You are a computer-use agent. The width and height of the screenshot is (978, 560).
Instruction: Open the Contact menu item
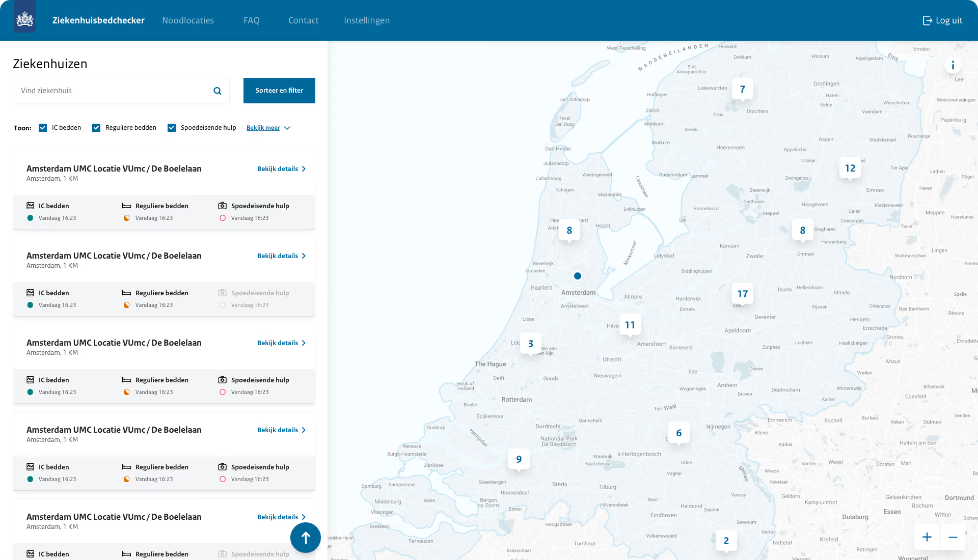coord(304,20)
